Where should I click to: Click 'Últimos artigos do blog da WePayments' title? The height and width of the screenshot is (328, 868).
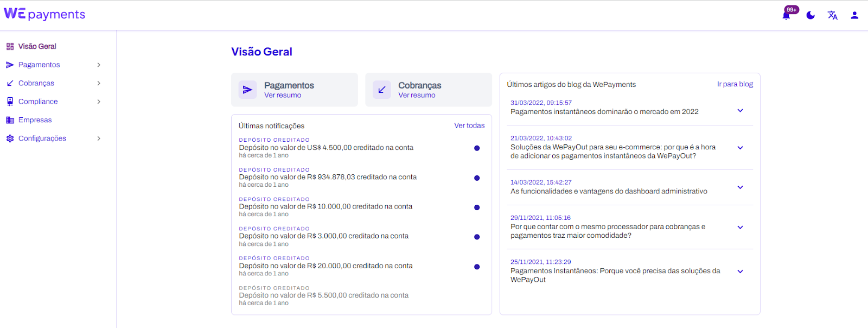point(571,85)
